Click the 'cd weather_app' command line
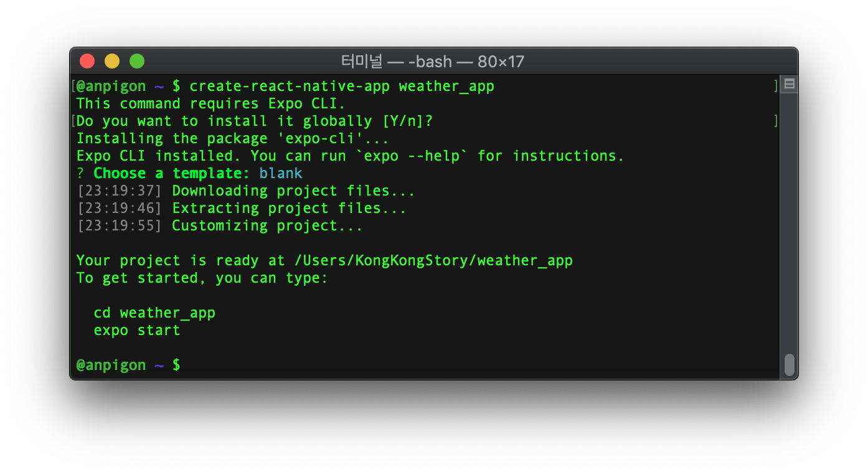The height and width of the screenshot is (472, 868). (x=154, y=313)
